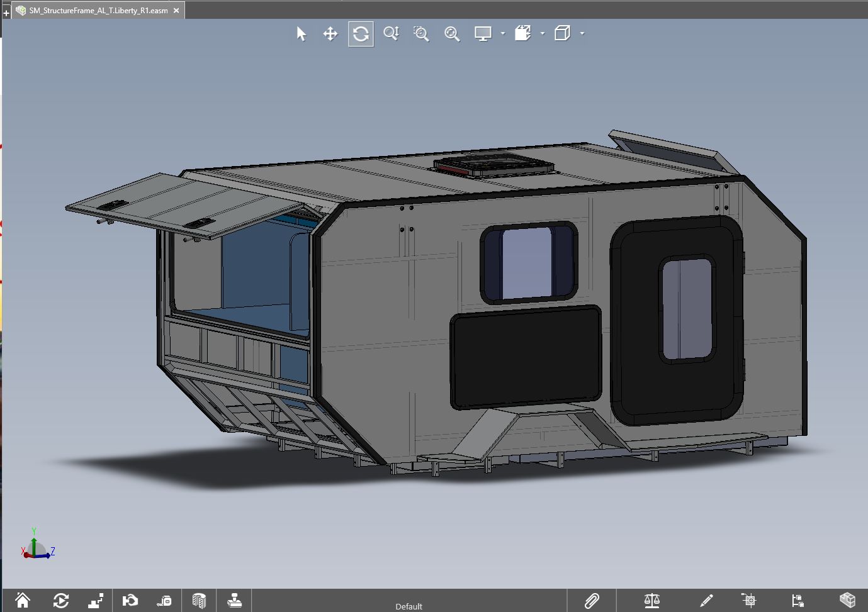This screenshot has width=868, height=612.
Task: Close the SM_StructureFrame document tab
Action: click(176, 11)
